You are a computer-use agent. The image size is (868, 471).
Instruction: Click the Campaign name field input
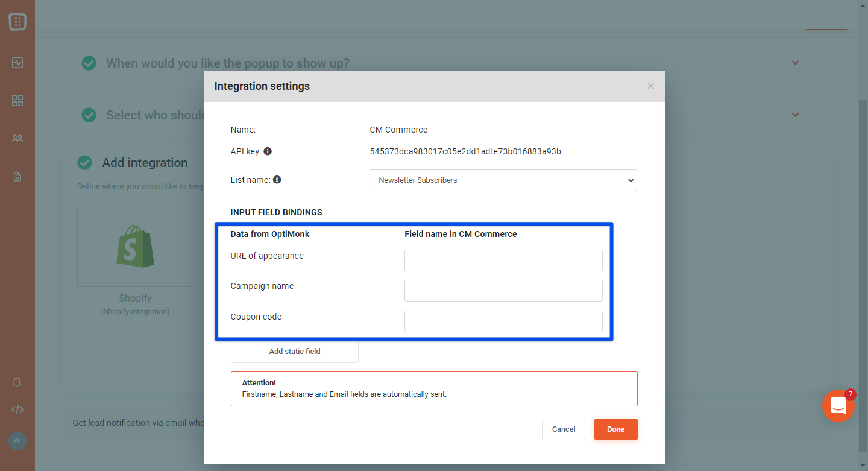point(503,291)
